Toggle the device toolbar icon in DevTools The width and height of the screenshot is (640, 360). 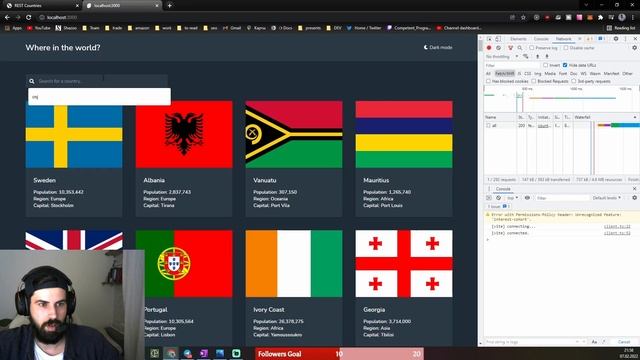(498, 39)
